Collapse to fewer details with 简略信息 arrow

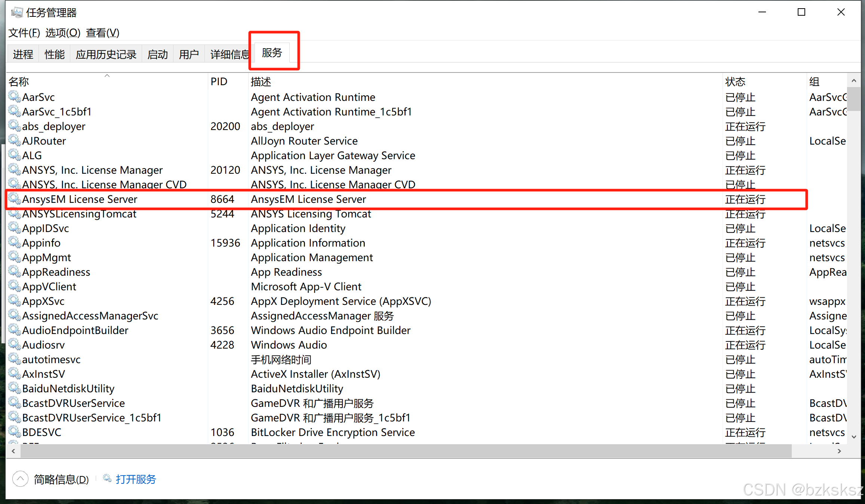tap(20, 479)
